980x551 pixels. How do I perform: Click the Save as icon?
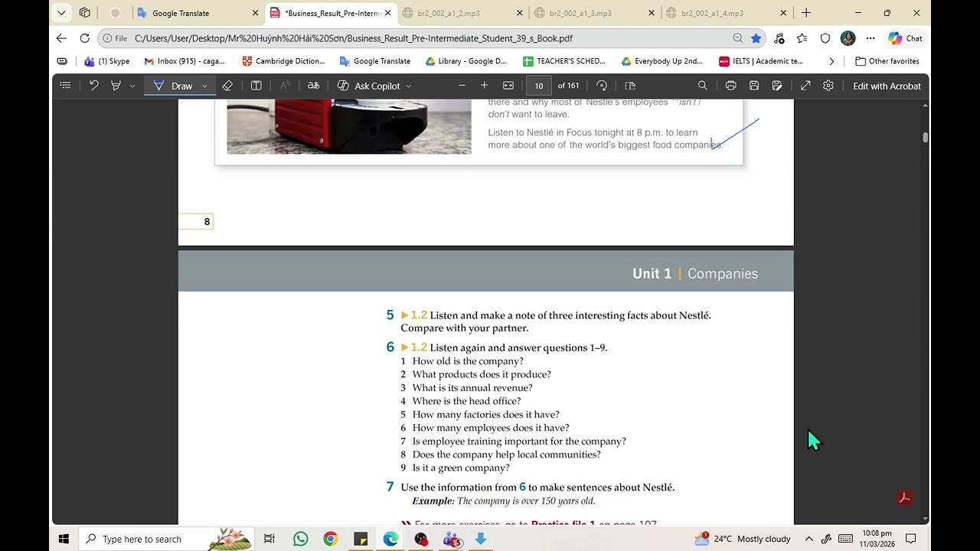(777, 86)
